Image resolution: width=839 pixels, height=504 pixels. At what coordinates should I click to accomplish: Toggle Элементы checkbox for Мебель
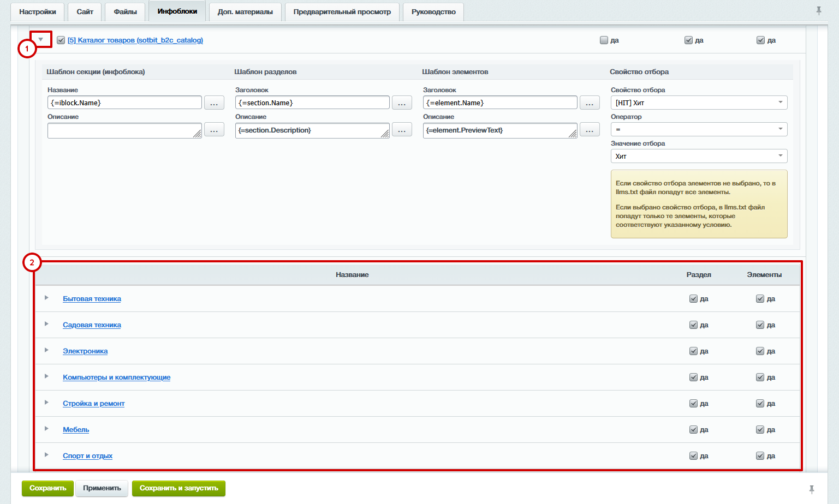click(760, 430)
